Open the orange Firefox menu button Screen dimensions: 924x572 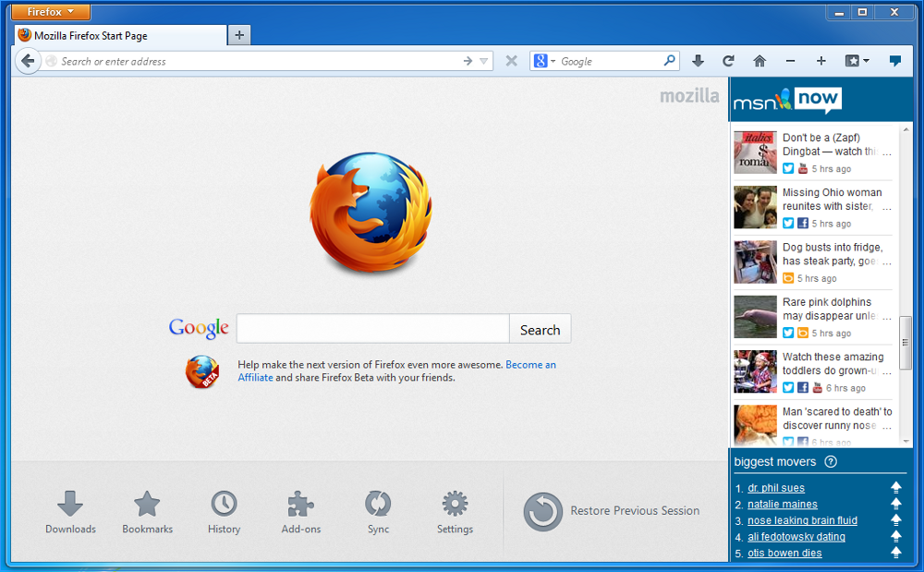click(51, 12)
